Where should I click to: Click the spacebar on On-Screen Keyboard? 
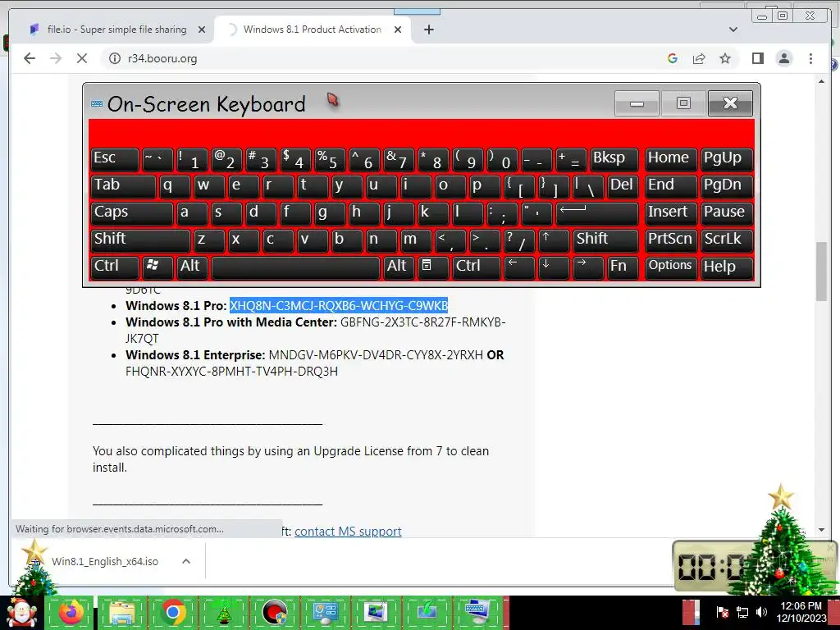[x=295, y=267]
